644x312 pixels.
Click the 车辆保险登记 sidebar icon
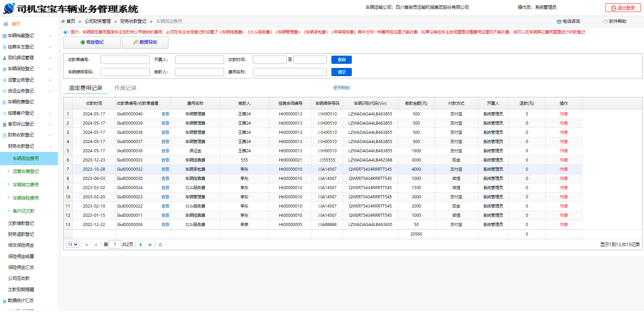pyautogui.click(x=4, y=69)
